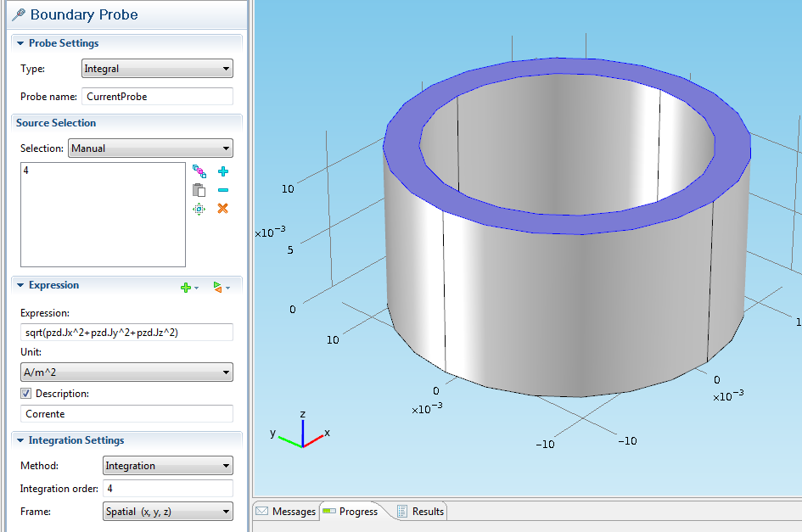This screenshot has height=532, width=802.
Task: Click the Add to Selection plus icon
Action: (223, 171)
